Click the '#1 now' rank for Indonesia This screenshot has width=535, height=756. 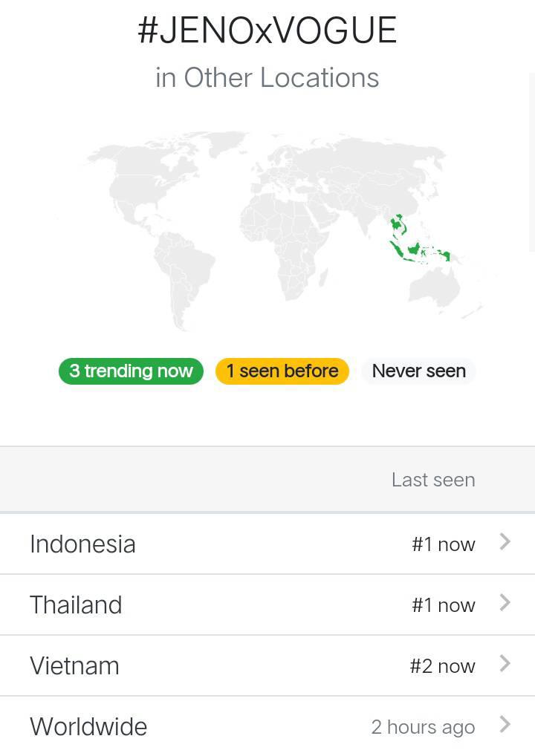point(444,544)
